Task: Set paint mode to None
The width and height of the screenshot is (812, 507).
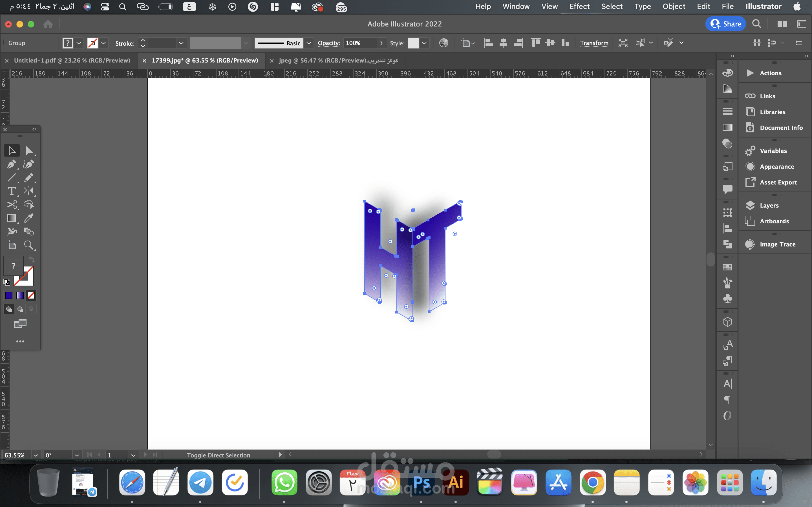Action: pos(31,295)
